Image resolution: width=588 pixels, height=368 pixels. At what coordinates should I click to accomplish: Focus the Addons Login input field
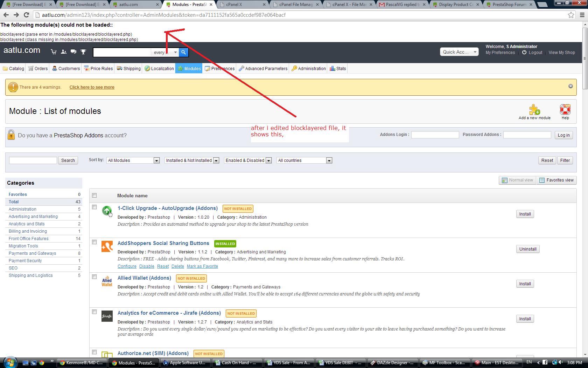coord(435,135)
